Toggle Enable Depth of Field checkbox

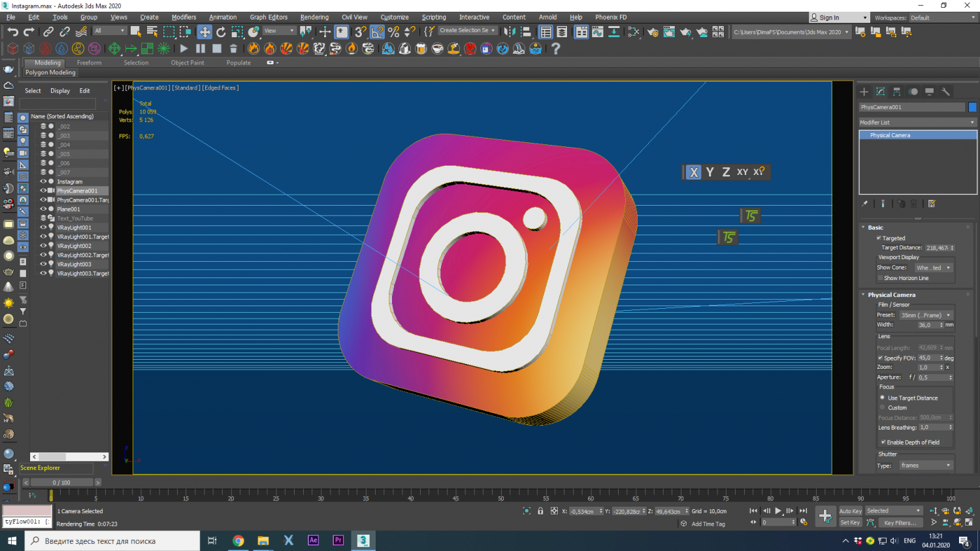click(883, 442)
